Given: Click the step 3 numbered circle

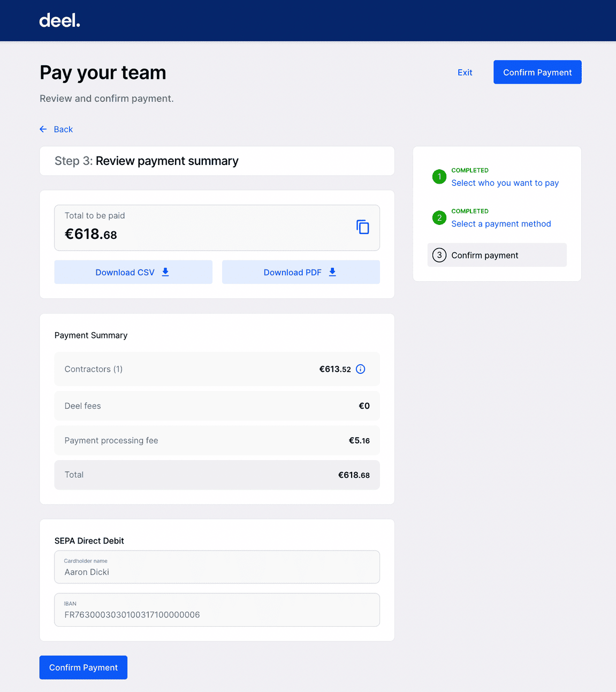Looking at the screenshot, I should [x=439, y=255].
